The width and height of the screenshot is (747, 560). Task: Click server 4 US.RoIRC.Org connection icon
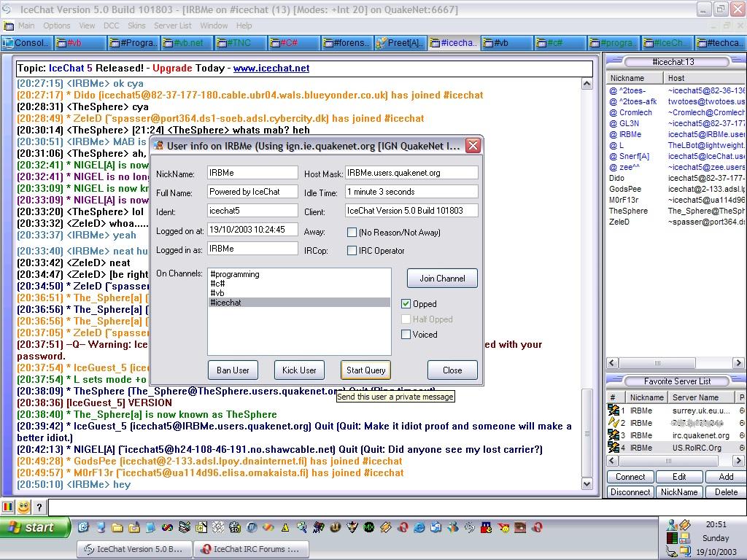[614, 447]
